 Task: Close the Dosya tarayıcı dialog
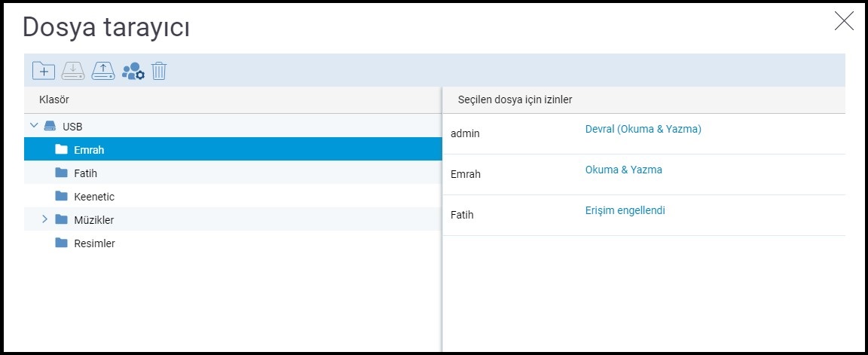[x=843, y=21]
